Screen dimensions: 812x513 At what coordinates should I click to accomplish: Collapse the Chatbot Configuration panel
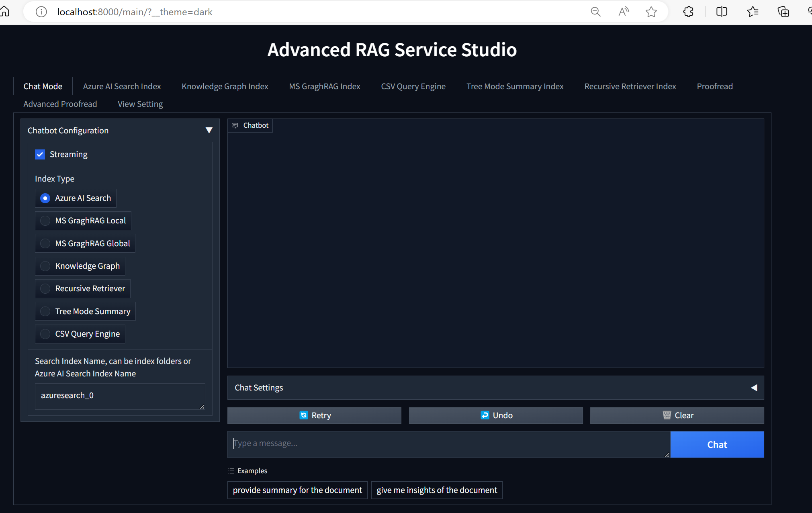pyautogui.click(x=209, y=130)
